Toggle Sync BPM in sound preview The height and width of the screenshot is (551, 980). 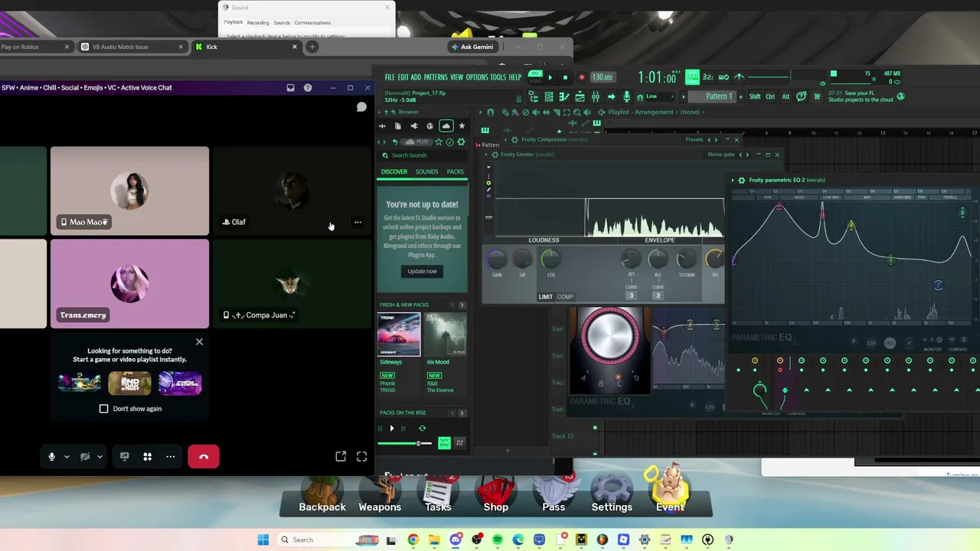444,443
